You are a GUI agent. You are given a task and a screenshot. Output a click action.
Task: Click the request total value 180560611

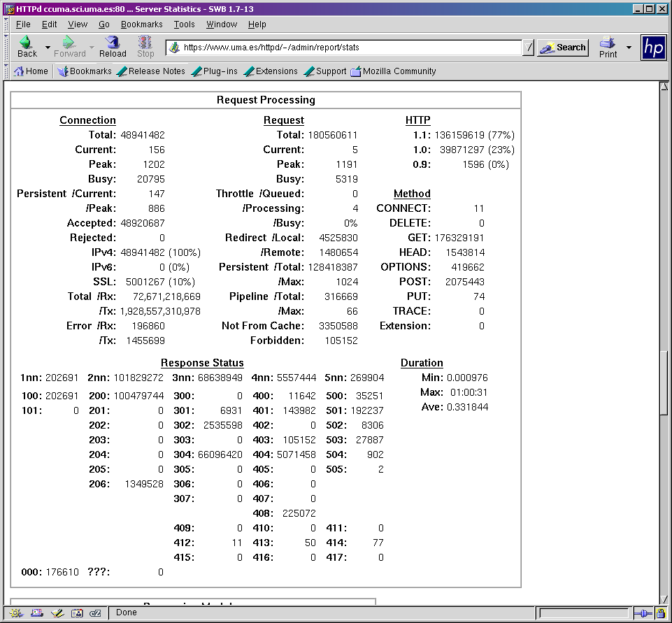pos(333,135)
